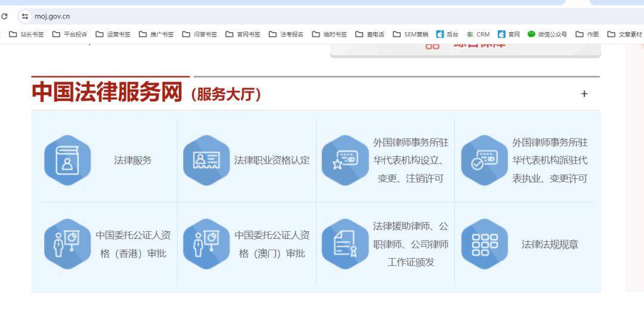Open the 官网 bookmark with the blue icon
644x326 pixels.
[x=509, y=34]
